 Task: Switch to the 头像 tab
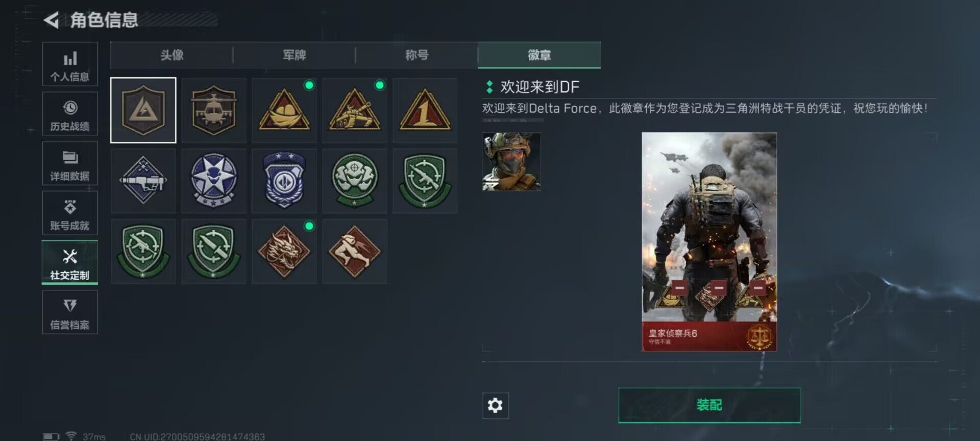tap(172, 55)
